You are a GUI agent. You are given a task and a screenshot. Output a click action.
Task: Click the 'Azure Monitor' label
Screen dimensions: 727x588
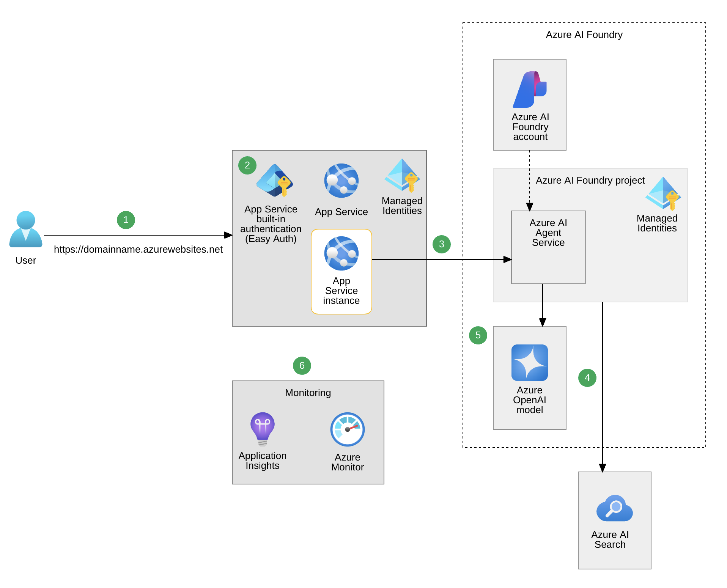[348, 462]
